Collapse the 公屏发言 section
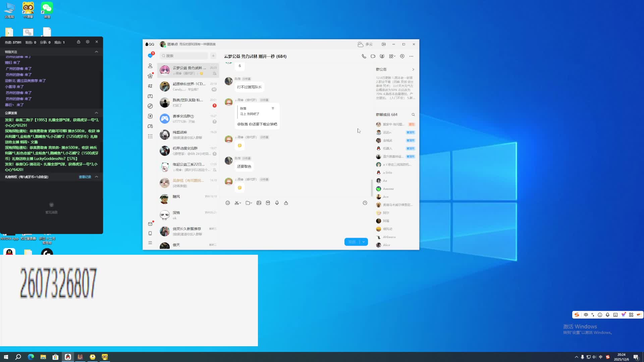644x362 pixels. (x=96, y=113)
